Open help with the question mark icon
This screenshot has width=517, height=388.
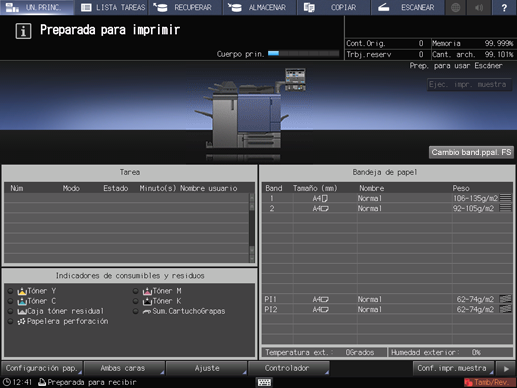[x=504, y=7]
